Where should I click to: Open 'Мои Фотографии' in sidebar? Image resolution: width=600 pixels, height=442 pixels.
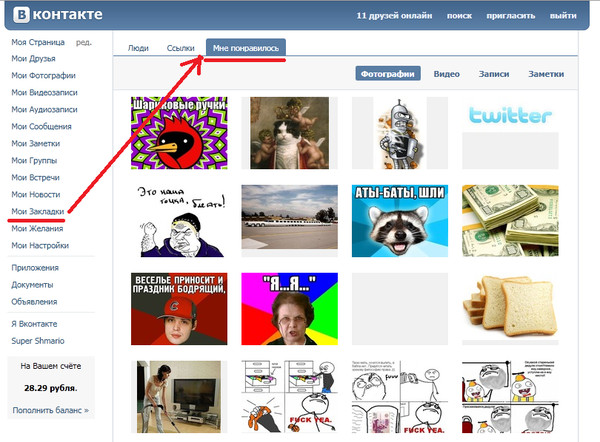[43, 75]
